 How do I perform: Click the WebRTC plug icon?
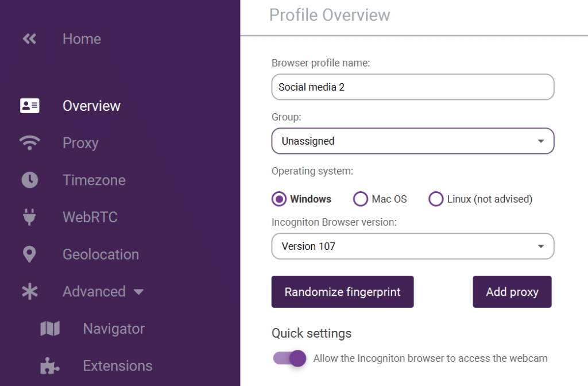(x=30, y=217)
